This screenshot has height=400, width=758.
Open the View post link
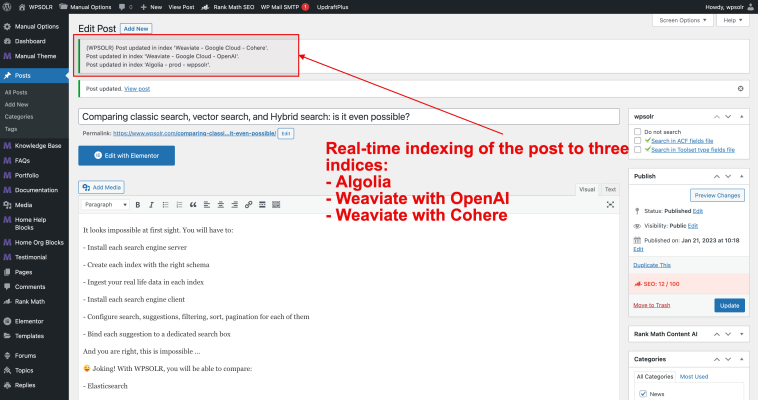click(137, 89)
